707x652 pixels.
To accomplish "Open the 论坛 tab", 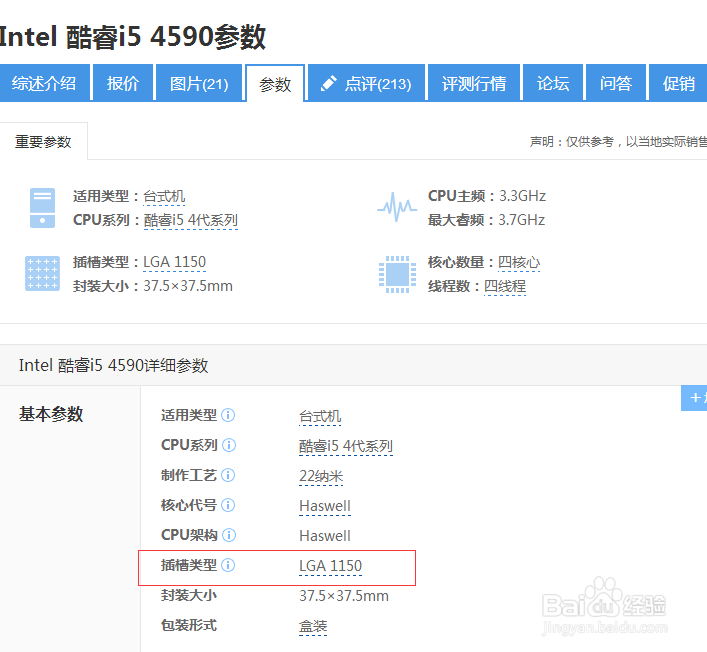I will 553,83.
